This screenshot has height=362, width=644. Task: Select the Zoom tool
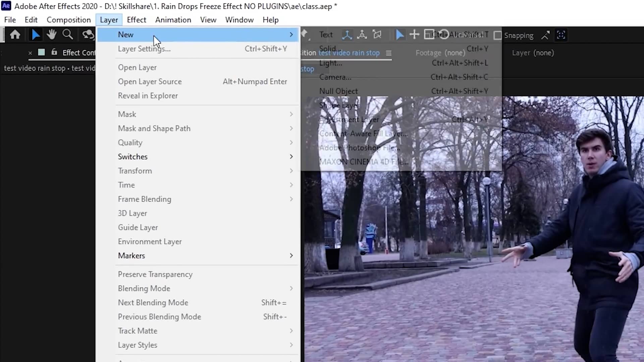68,35
